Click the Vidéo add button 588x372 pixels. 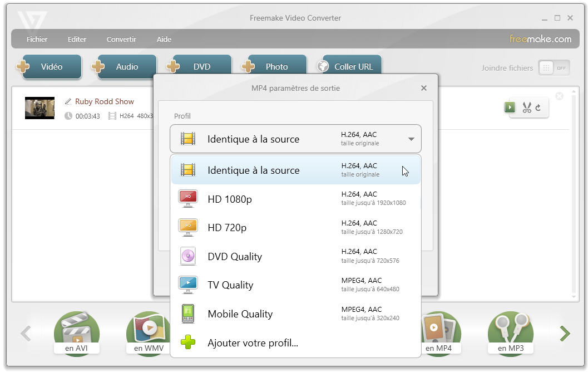[x=52, y=66]
